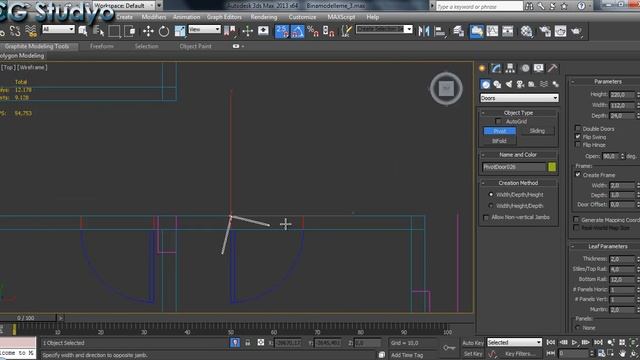Enable Allow Non-vertical Jambs checkbox
Viewport: 640px width, 360px height.
486,217
